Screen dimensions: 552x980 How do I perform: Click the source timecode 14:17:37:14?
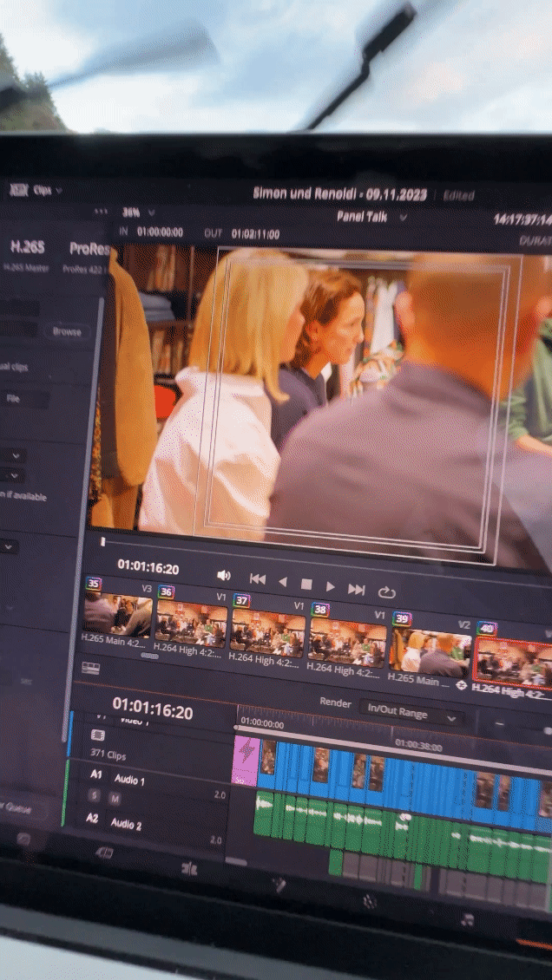pyautogui.click(x=522, y=219)
